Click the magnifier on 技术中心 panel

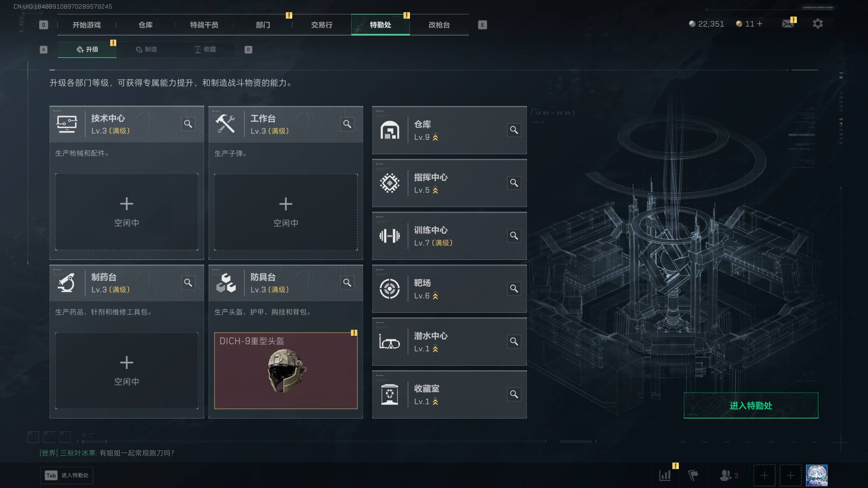pos(188,124)
